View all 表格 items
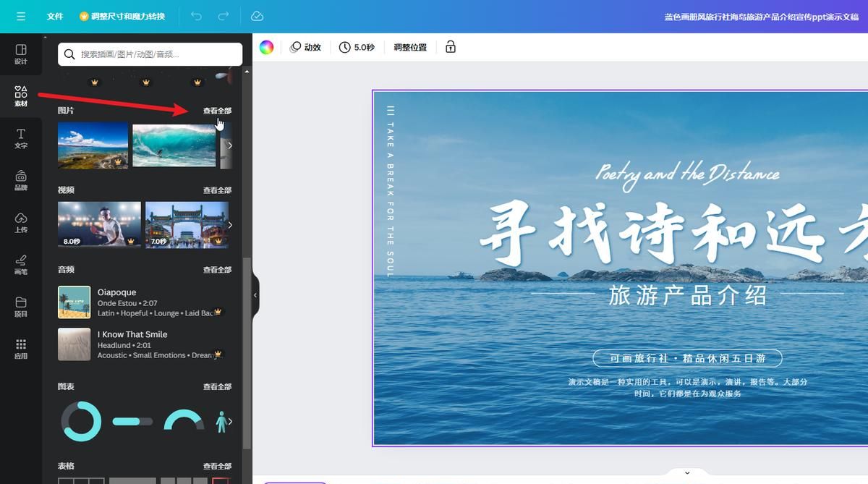Screen dimensions: 868x484 [x=217, y=467]
